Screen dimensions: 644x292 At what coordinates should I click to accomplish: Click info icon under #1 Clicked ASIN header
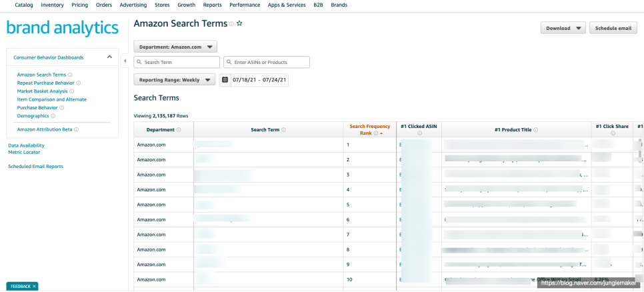(x=419, y=133)
